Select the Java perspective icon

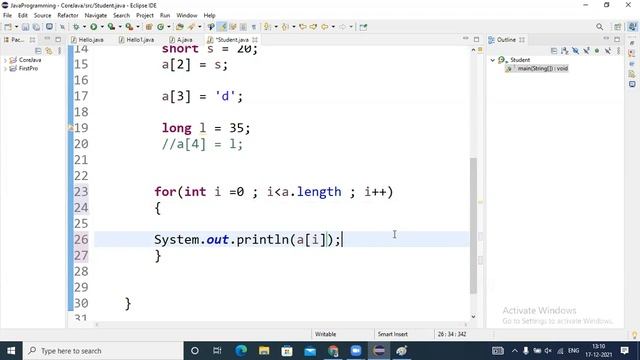[x=632, y=27]
